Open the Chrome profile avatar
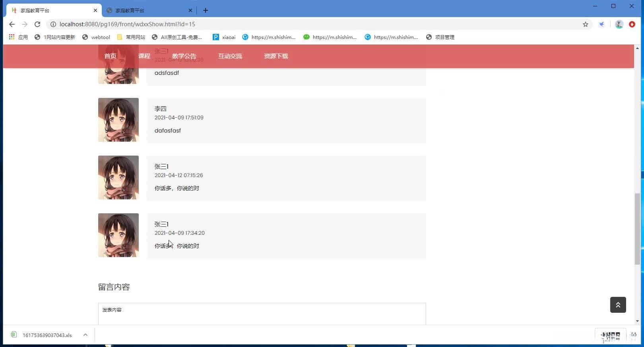 coord(619,24)
